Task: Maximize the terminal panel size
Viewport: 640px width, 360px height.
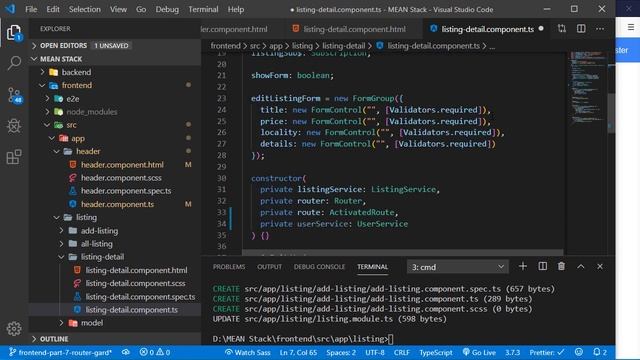Action: click(x=581, y=267)
